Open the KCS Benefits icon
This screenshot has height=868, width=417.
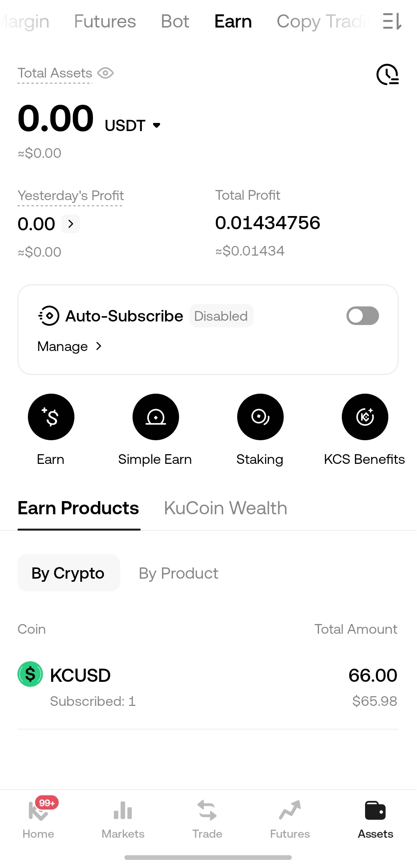coord(365,417)
